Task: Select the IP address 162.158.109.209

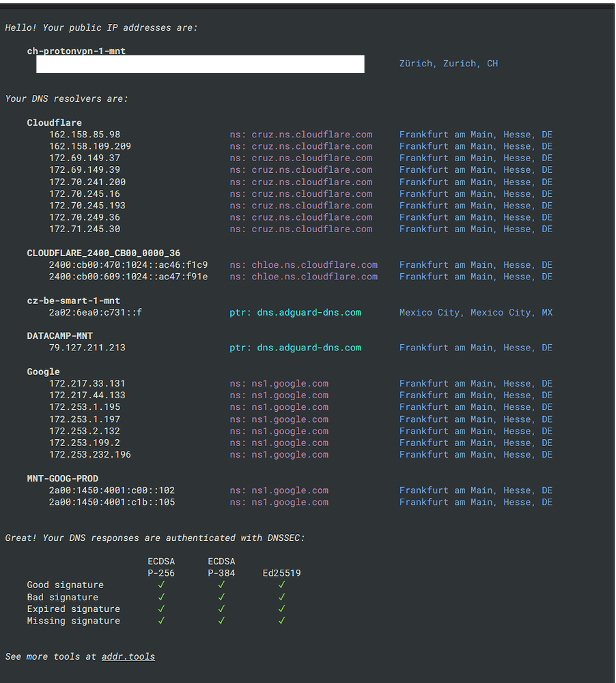Action: click(x=89, y=146)
